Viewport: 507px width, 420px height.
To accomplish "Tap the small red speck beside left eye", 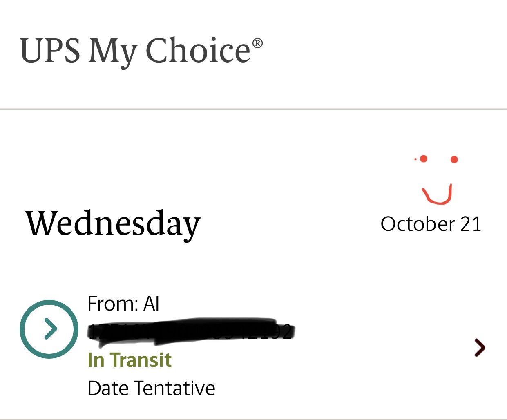I will pyautogui.click(x=415, y=159).
